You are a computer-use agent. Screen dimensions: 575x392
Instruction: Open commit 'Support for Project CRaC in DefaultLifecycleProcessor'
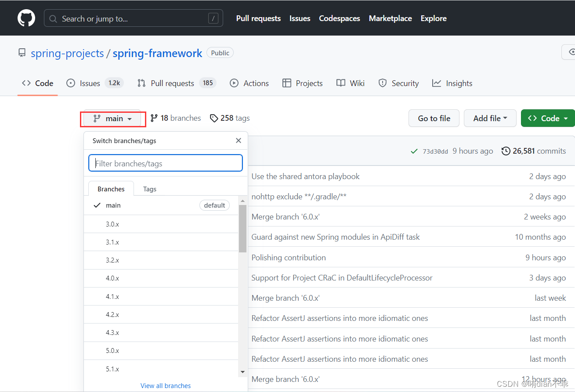(x=342, y=278)
